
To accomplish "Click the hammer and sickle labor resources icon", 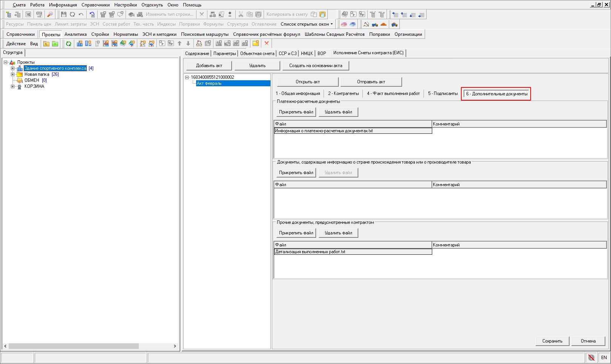I will point(366,24).
